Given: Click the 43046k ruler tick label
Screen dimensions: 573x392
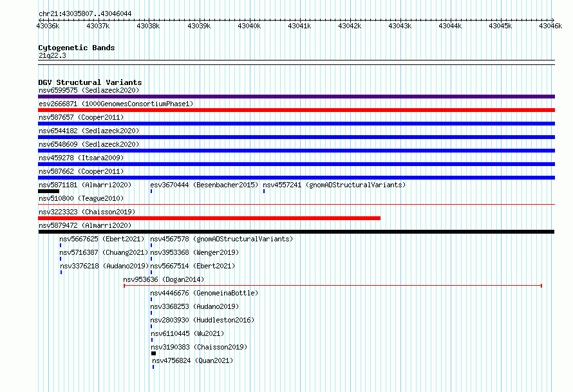Looking at the screenshot, I should coord(550,26).
